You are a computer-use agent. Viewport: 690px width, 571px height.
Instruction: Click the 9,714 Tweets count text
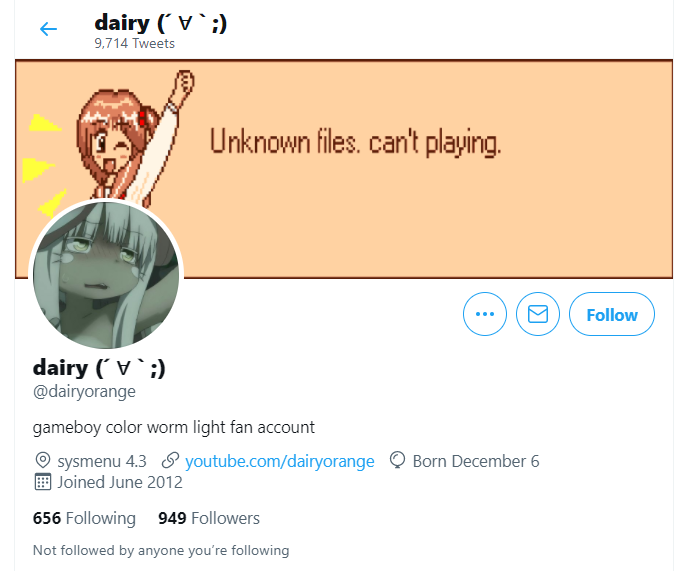click(134, 44)
